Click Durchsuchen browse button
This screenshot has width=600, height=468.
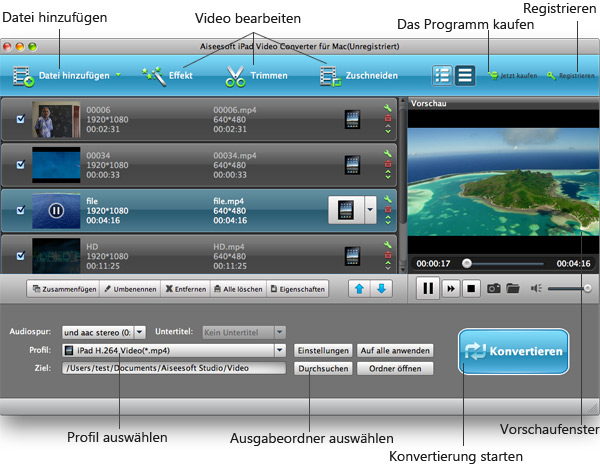tap(323, 369)
